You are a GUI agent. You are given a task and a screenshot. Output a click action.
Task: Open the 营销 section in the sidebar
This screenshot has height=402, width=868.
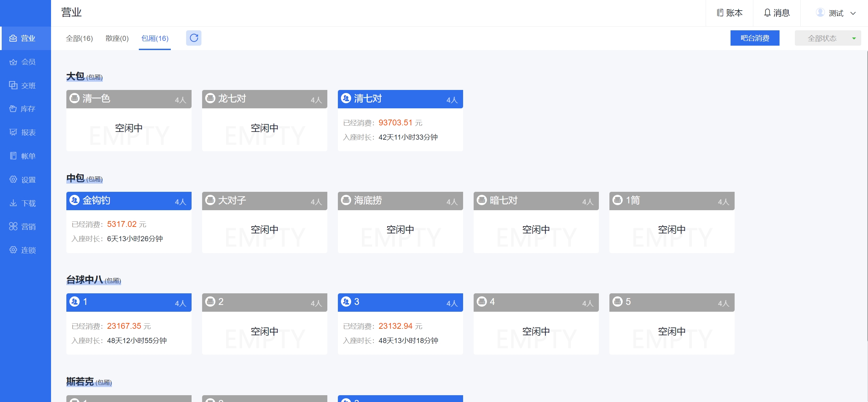(x=23, y=227)
